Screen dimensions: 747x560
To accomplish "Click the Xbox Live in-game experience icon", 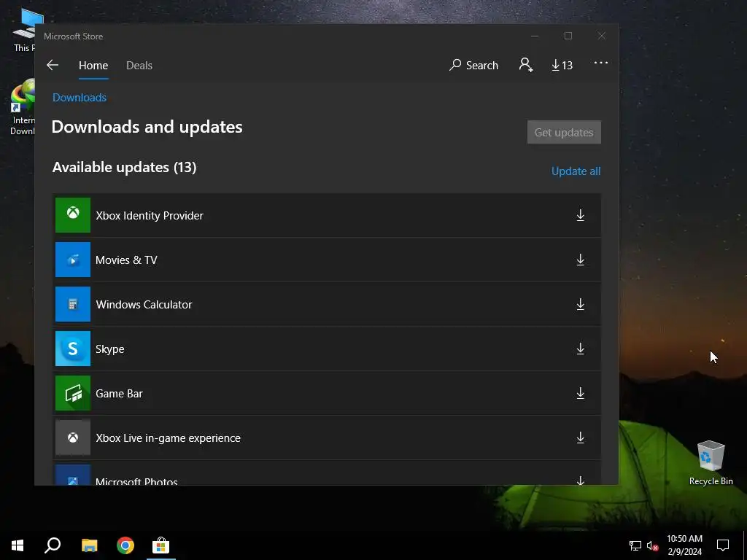I will 73,437.
